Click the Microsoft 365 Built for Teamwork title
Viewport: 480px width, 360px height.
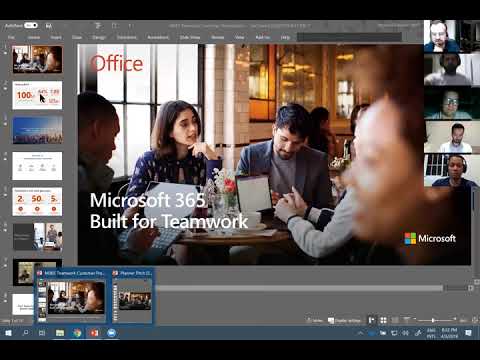point(169,211)
